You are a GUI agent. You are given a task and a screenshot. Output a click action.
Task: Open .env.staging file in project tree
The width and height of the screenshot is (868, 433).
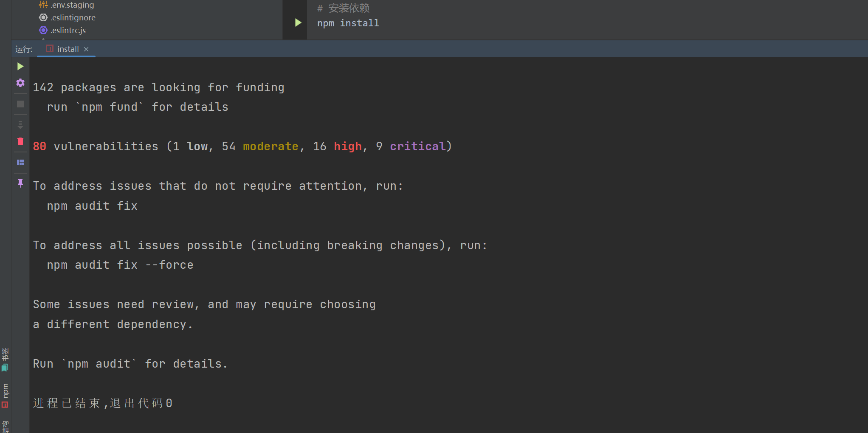click(x=67, y=5)
